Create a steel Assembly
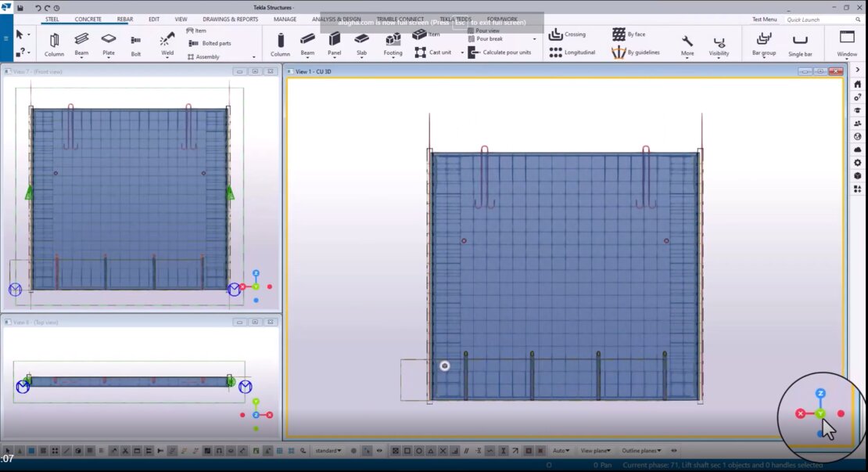The height and width of the screenshot is (472, 868). 204,56
